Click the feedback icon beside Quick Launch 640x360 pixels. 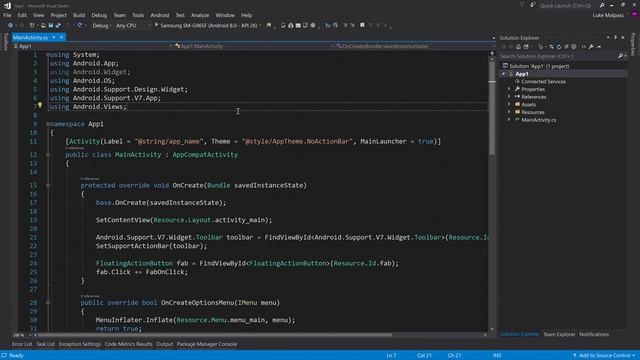[x=533, y=5]
